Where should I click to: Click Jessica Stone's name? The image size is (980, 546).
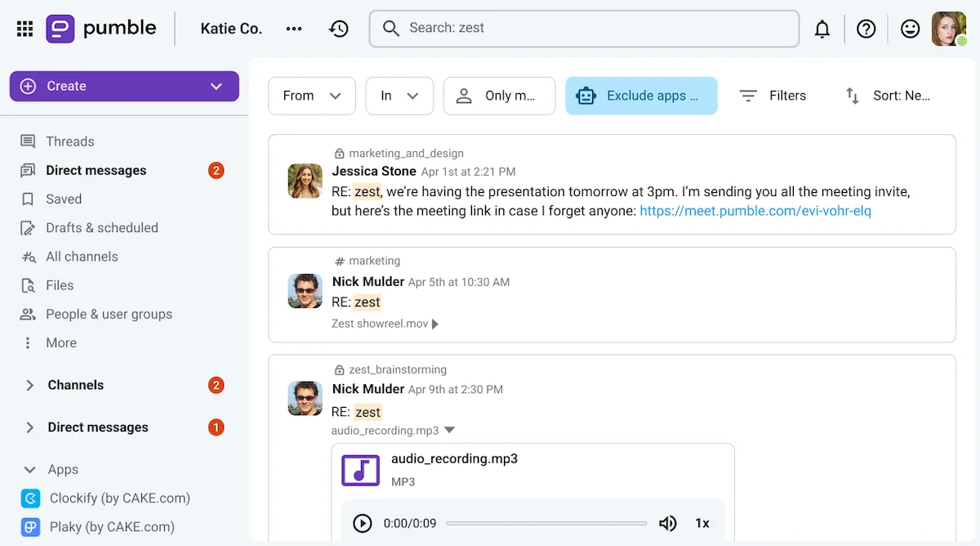pos(374,171)
